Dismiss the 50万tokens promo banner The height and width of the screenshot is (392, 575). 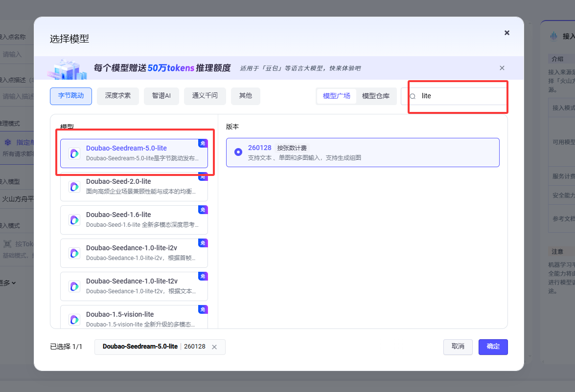point(502,68)
